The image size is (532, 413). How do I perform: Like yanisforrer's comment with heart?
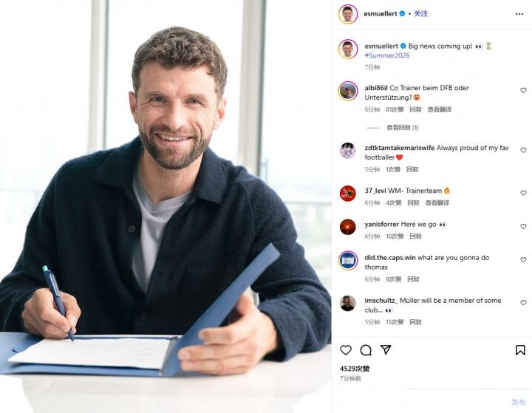click(524, 226)
